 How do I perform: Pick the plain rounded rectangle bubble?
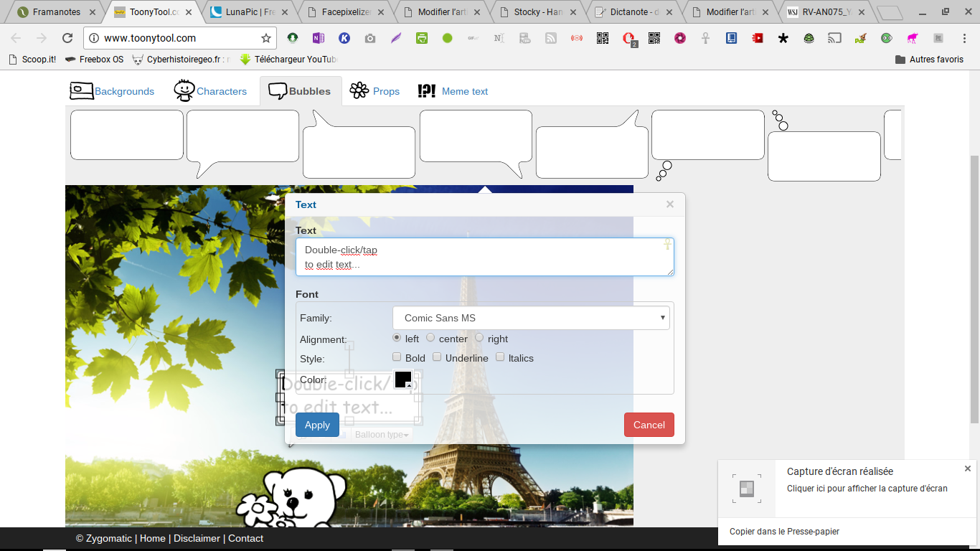127,135
